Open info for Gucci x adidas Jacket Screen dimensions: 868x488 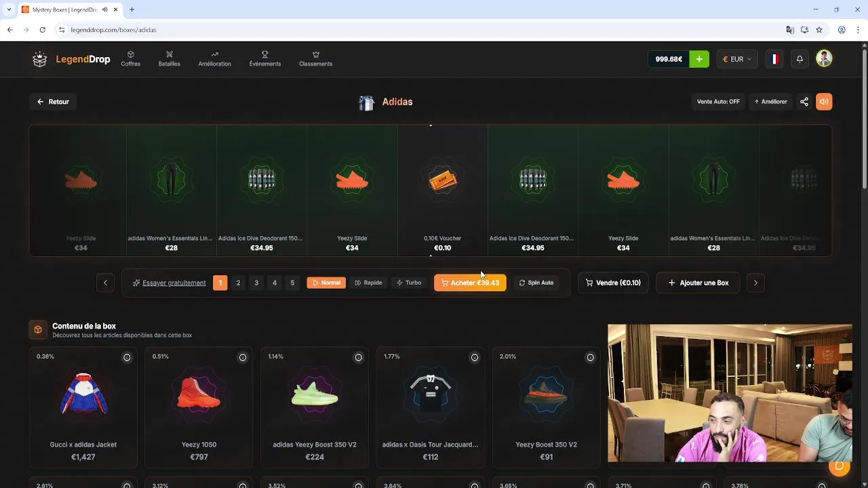tap(127, 357)
